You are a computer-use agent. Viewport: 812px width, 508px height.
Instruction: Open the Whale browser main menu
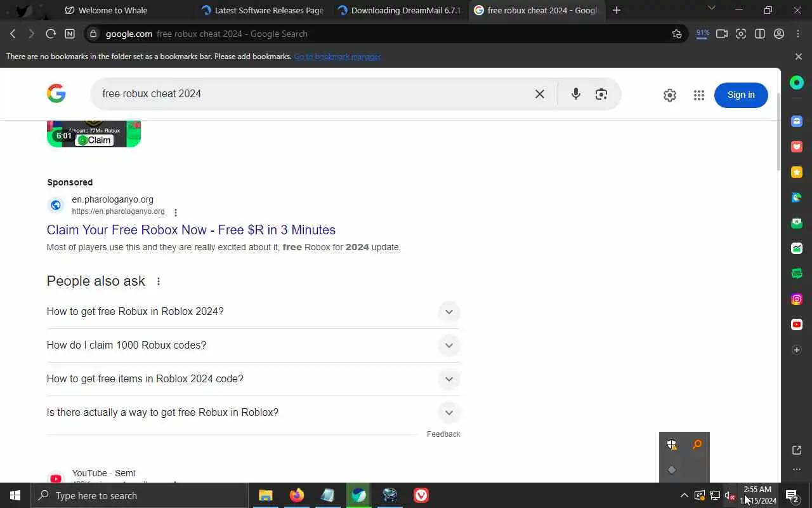click(x=798, y=34)
